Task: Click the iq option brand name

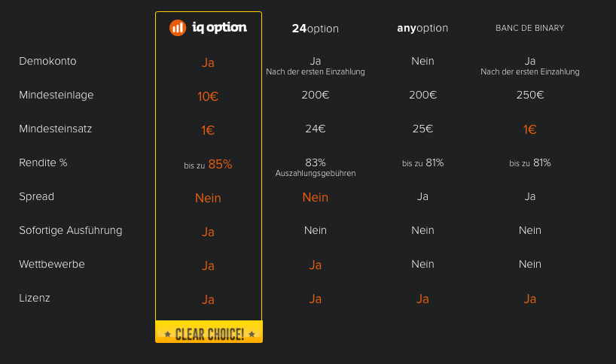Action: click(x=219, y=28)
